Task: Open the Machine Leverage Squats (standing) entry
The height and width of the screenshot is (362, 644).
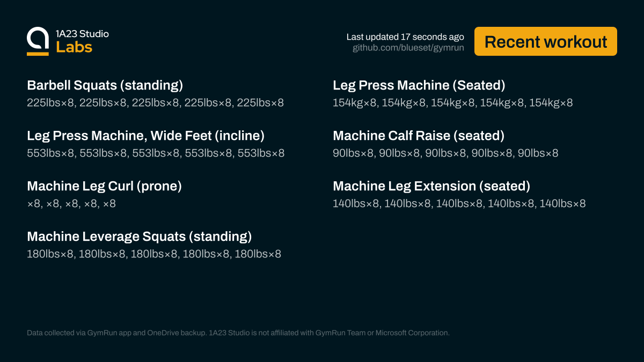Action: pyautogui.click(x=139, y=237)
